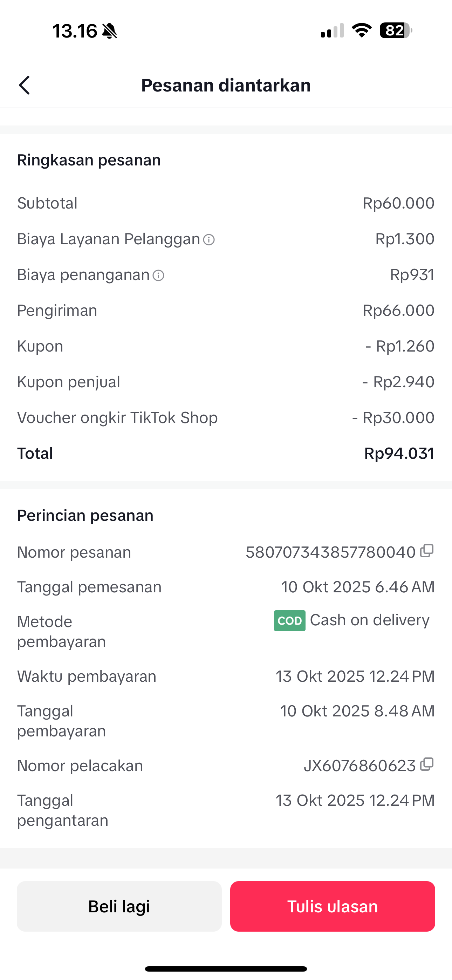Tap tracking number JX6076860623

point(359,765)
